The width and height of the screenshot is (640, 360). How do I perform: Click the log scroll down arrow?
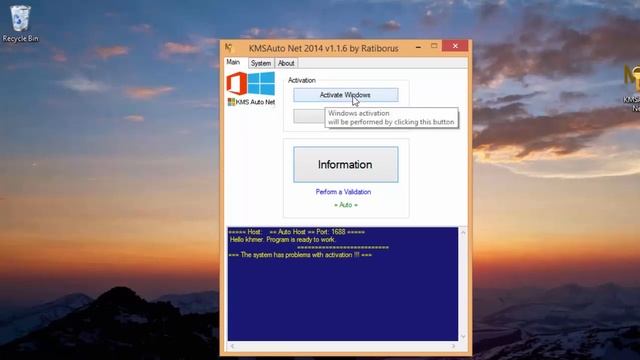(x=463, y=337)
